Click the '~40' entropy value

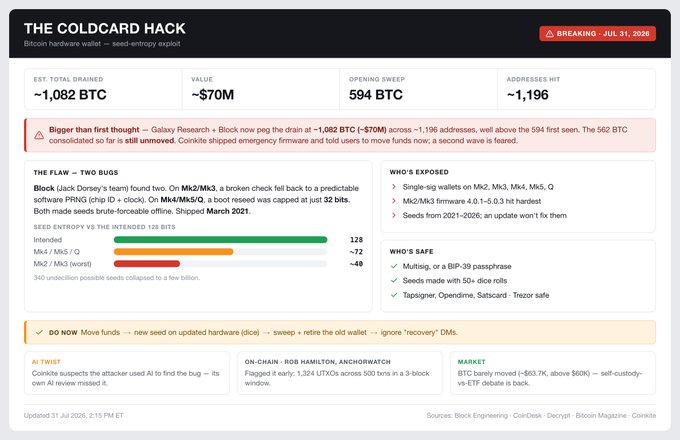click(x=356, y=264)
